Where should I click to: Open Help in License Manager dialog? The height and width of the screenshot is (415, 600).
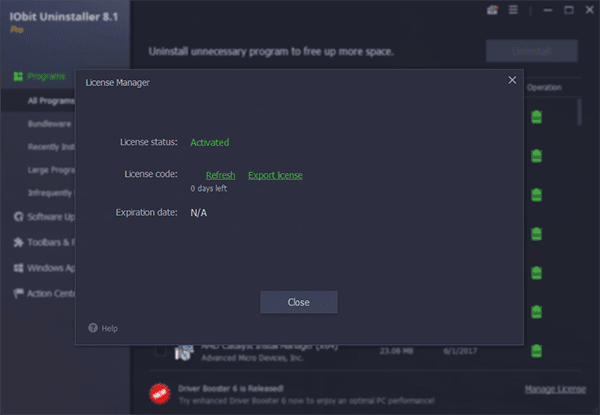pyautogui.click(x=103, y=328)
